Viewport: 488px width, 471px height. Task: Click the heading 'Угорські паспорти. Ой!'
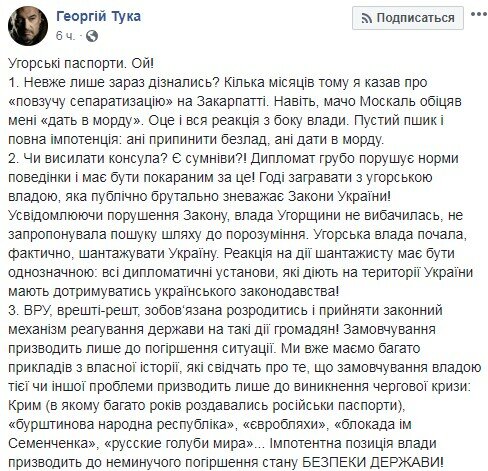pyautogui.click(x=81, y=63)
